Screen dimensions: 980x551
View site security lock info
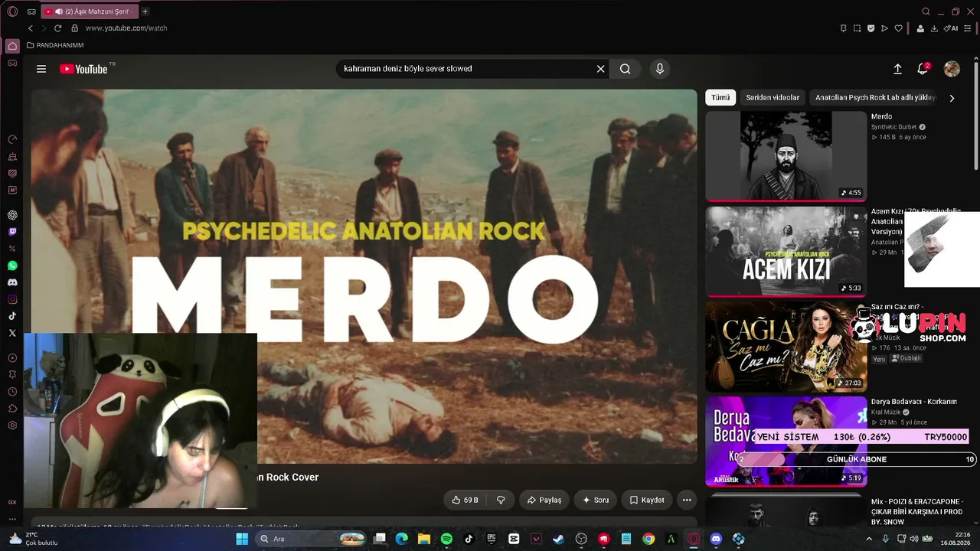(x=74, y=28)
